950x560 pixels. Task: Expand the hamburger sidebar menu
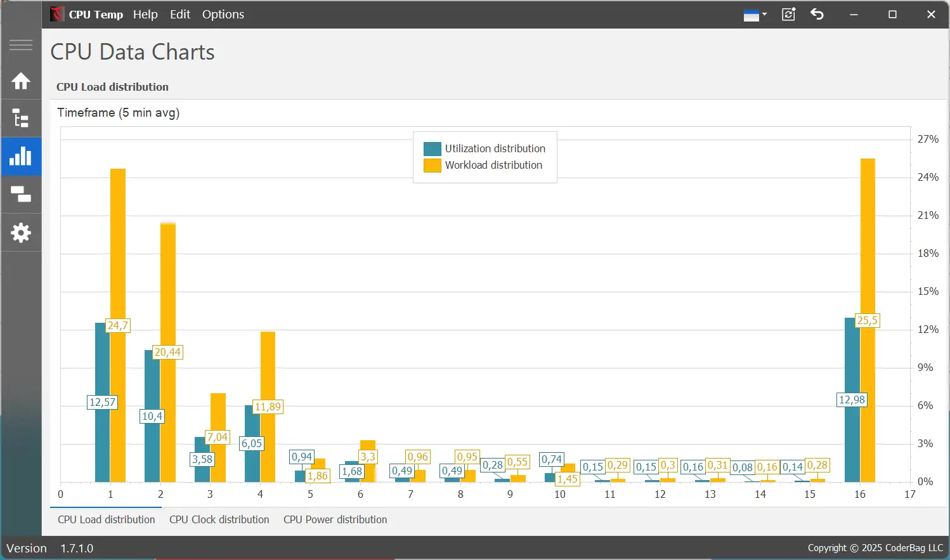click(21, 45)
